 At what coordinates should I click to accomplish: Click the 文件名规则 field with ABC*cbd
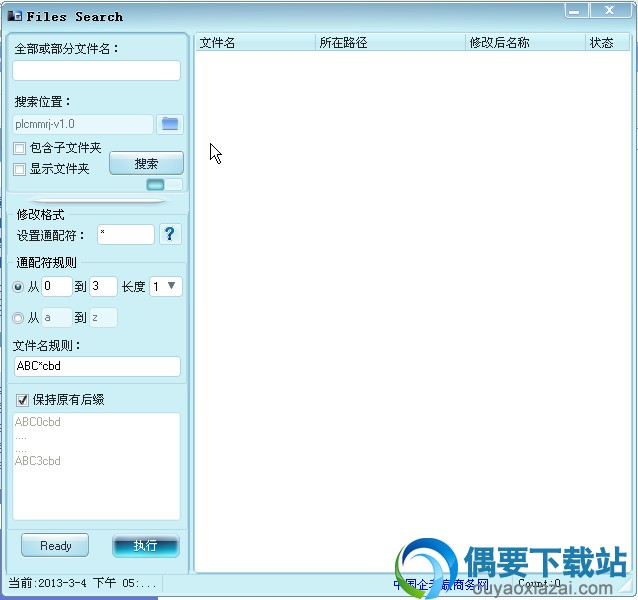[x=97, y=366]
